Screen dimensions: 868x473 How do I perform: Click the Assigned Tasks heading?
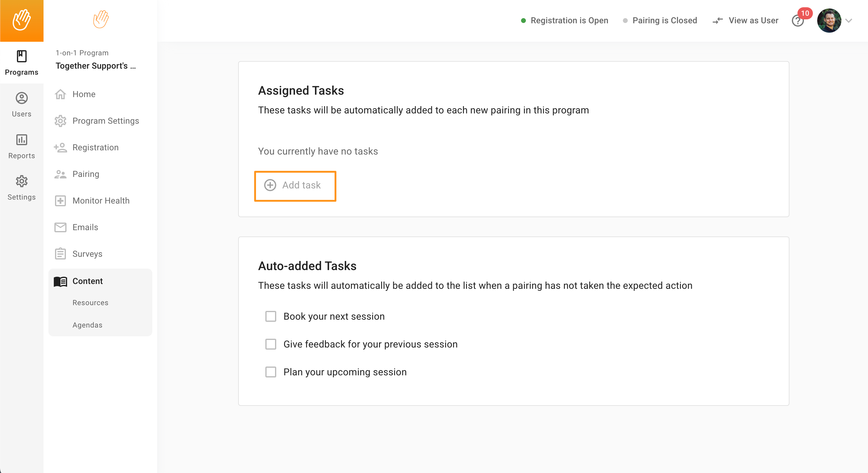click(301, 90)
